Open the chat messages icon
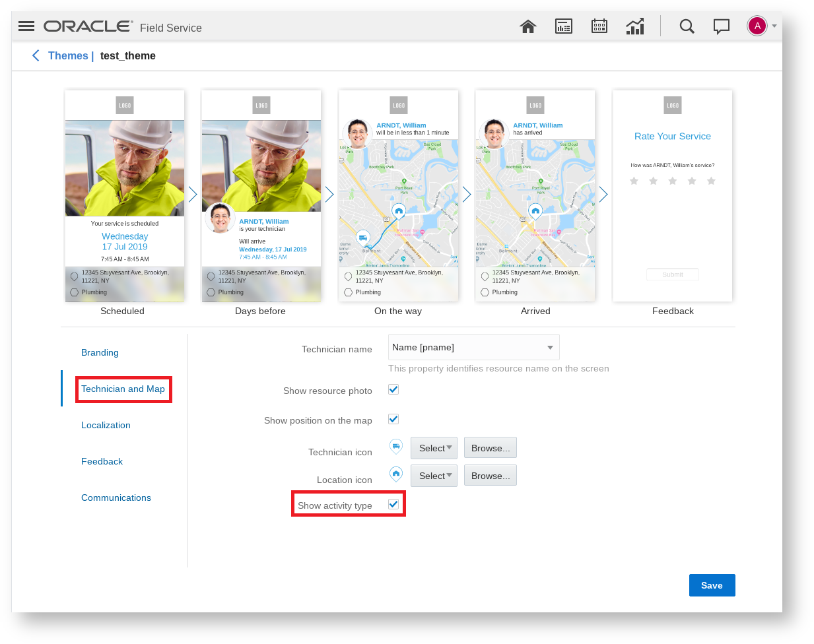Image resolution: width=814 pixels, height=644 pixels. [722, 26]
